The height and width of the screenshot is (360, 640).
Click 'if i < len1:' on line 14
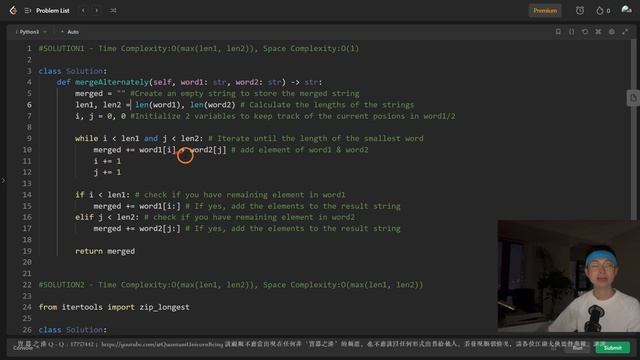[x=102, y=195]
